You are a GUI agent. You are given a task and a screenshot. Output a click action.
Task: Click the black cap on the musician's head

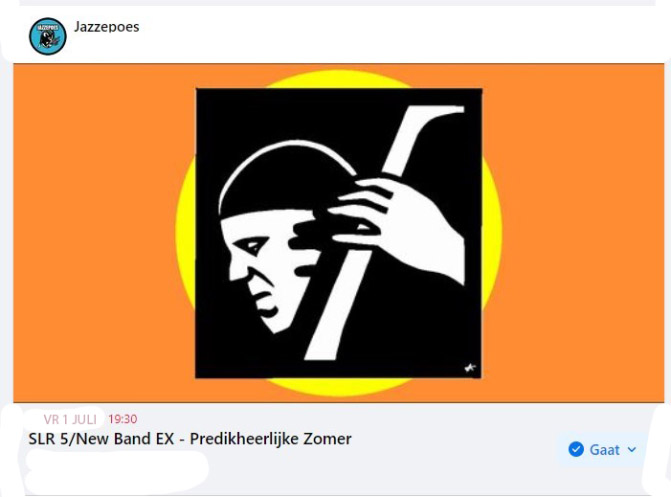(x=285, y=184)
